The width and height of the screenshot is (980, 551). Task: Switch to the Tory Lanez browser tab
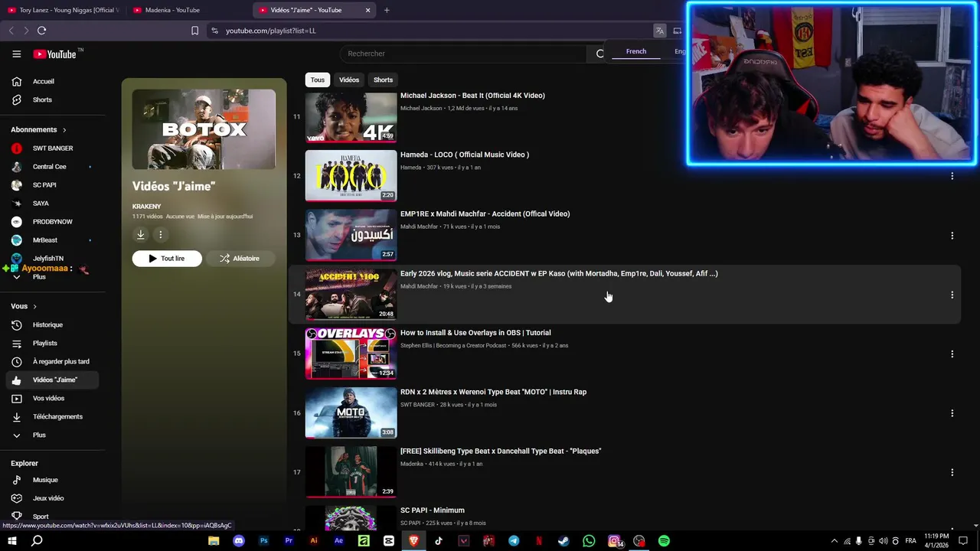pyautogui.click(x=63, y=10)
